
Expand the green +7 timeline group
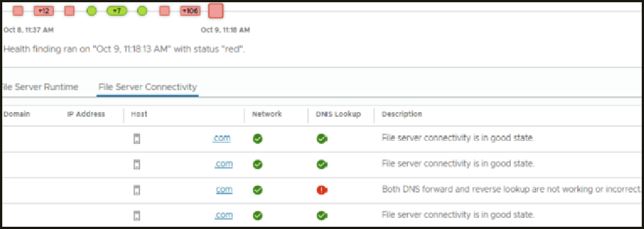(x=117, y=11)
